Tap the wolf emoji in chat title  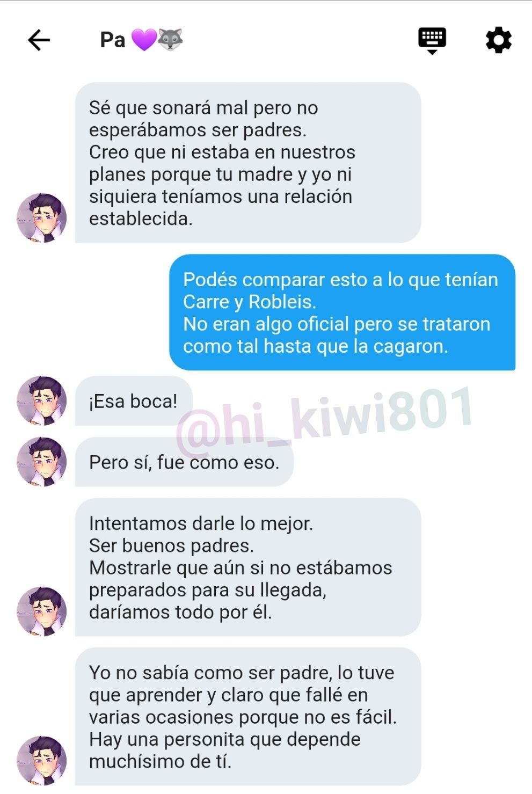(171, 40)
